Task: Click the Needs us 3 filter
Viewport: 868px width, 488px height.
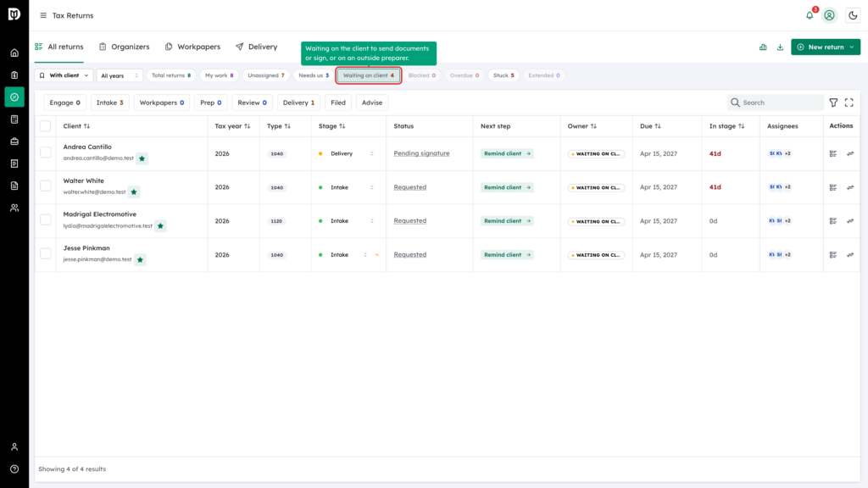Action: (314, 75)
